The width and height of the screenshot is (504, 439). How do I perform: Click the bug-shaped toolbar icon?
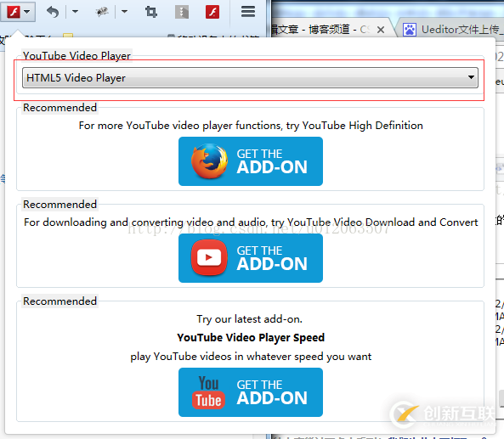pyautogui.click(x=102, y=12)
